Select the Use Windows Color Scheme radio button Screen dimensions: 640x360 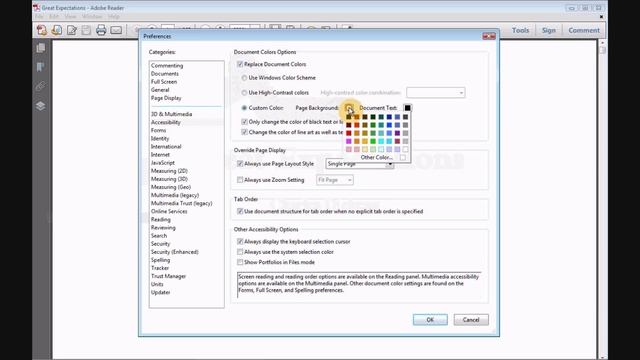[244, 78]
